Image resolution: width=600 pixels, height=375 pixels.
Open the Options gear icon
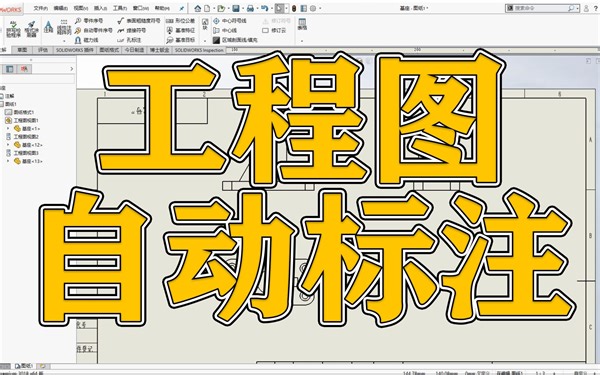click(313, 8)
